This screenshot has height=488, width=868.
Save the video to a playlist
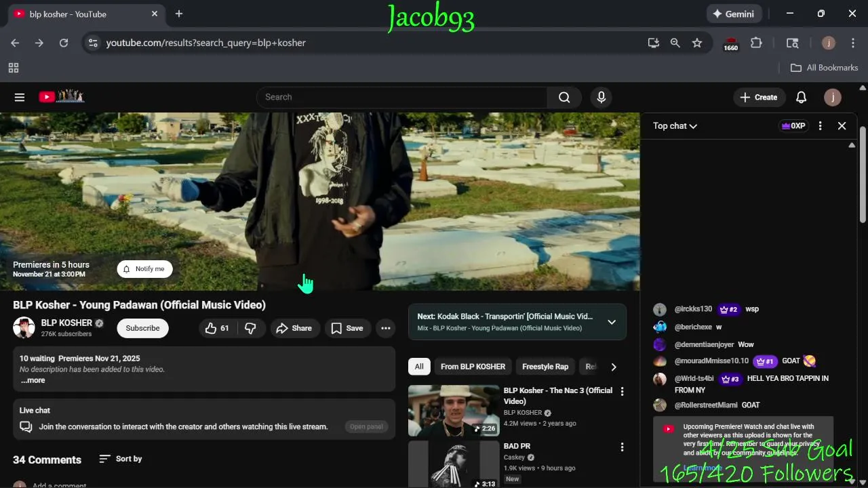[x=347, y=328]
